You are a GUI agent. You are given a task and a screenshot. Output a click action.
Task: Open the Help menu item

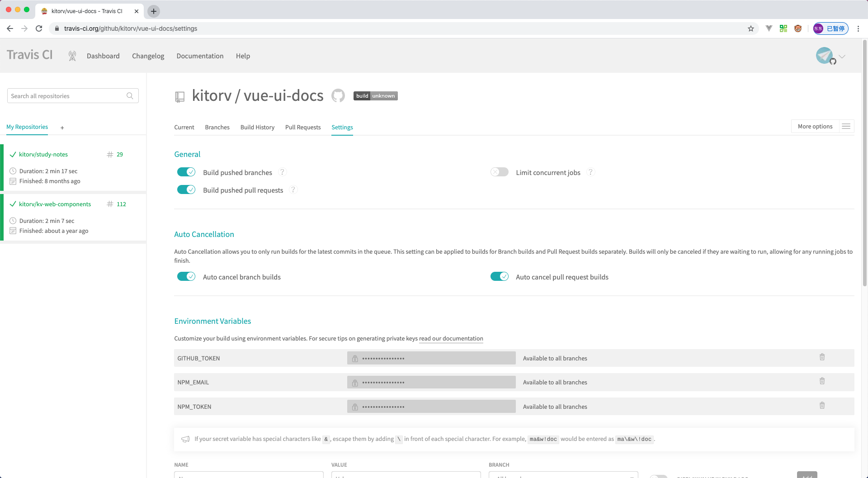[243, 56]
